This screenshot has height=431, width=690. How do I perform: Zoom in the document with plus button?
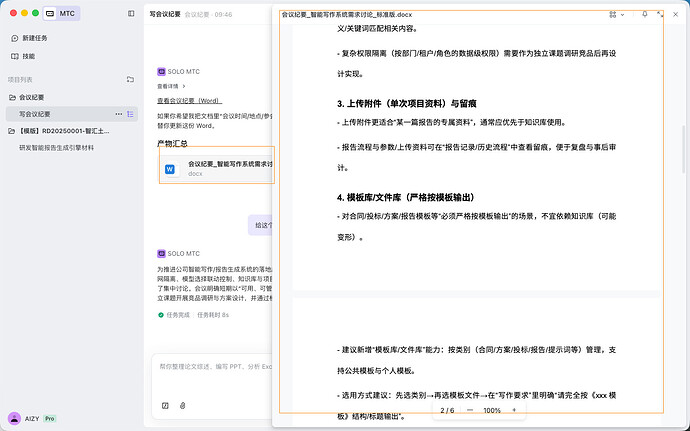coord(514,410)
